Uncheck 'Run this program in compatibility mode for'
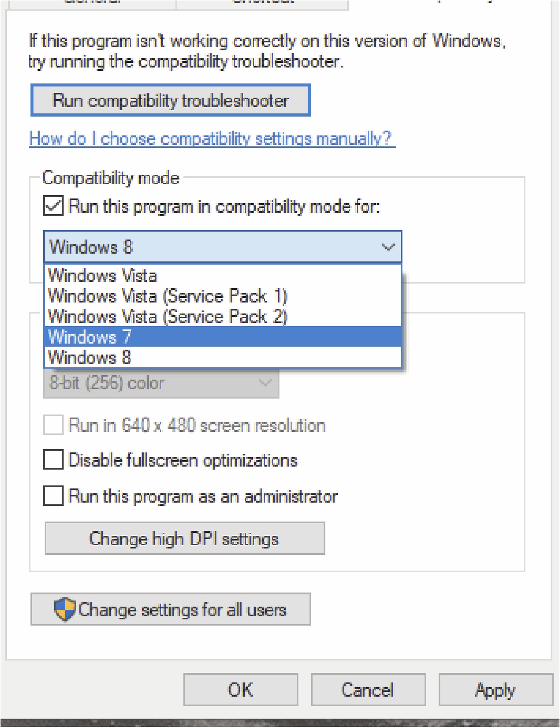Viewport: 560px width, 728px height. point(53,206)
